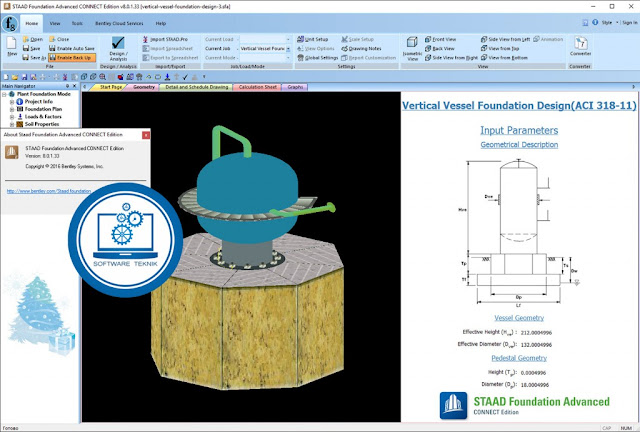The image size is (640, 432).
Task: Click the Vessel Geometry link
Action: 519,318
